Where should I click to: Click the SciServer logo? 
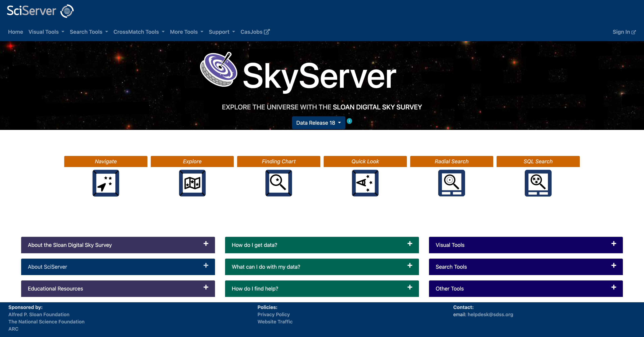point(40,11)
